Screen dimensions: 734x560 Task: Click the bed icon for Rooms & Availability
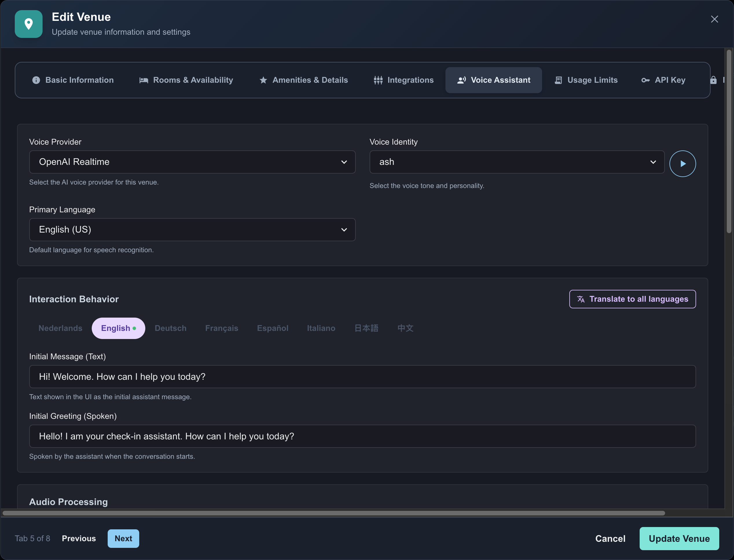click(144, 80)
